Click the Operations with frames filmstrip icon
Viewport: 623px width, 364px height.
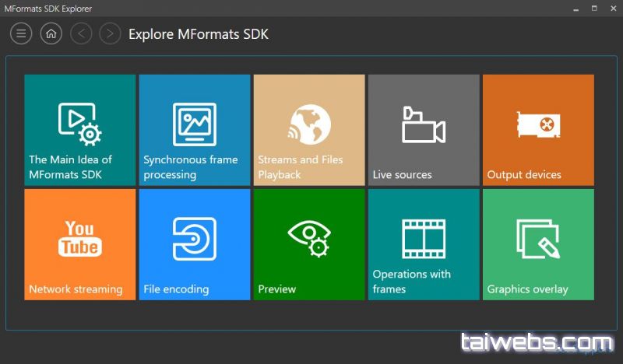(x=423, y=238)
